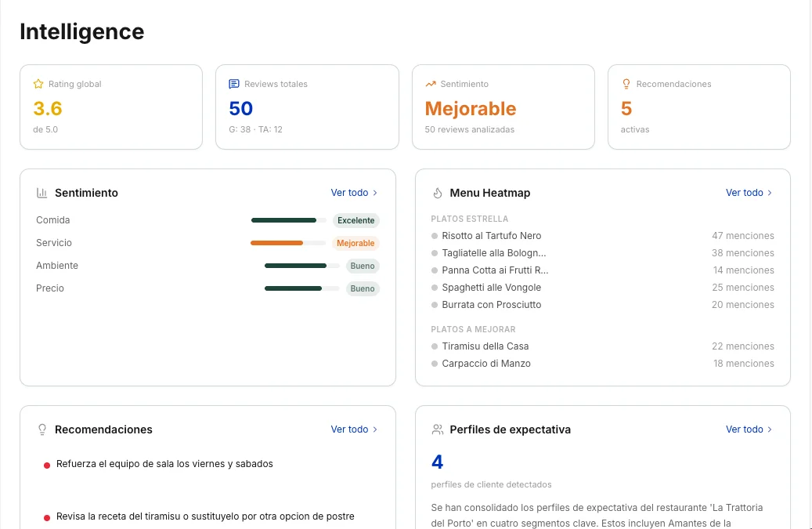The image size is (812, 529).
Task: Select the Bueno badge beside Ambiente
Action: 363,266
